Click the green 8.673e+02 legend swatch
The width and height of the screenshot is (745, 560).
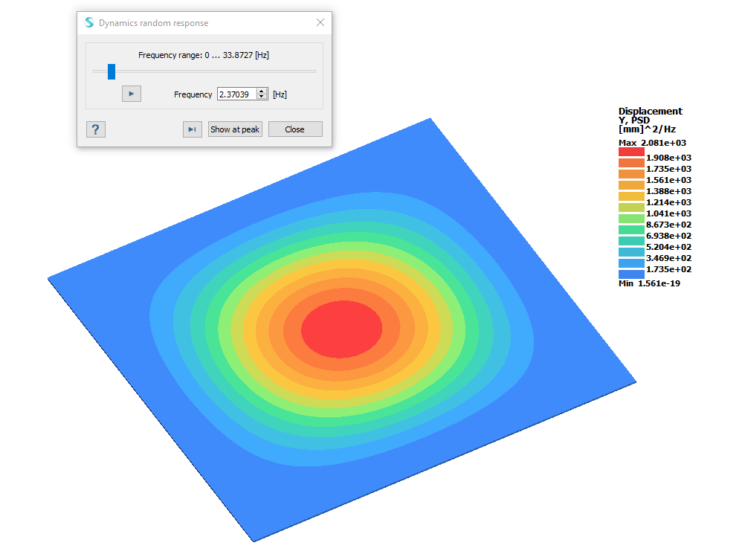click(631, 230)
